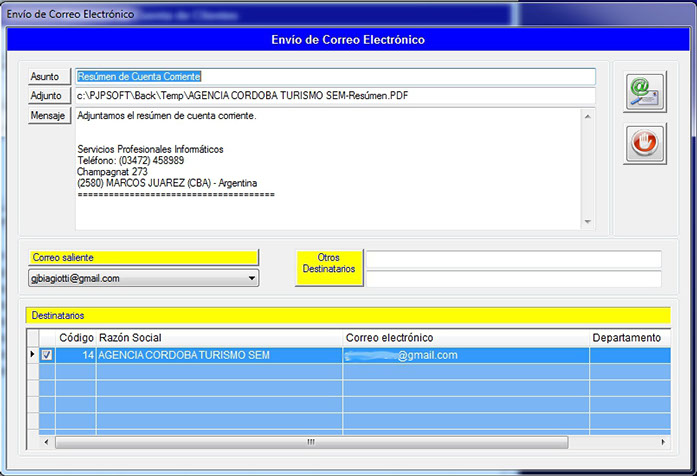697x476 pixels.
Task: Click the first Otros Destinatarios input field
Action: [513, 260]
